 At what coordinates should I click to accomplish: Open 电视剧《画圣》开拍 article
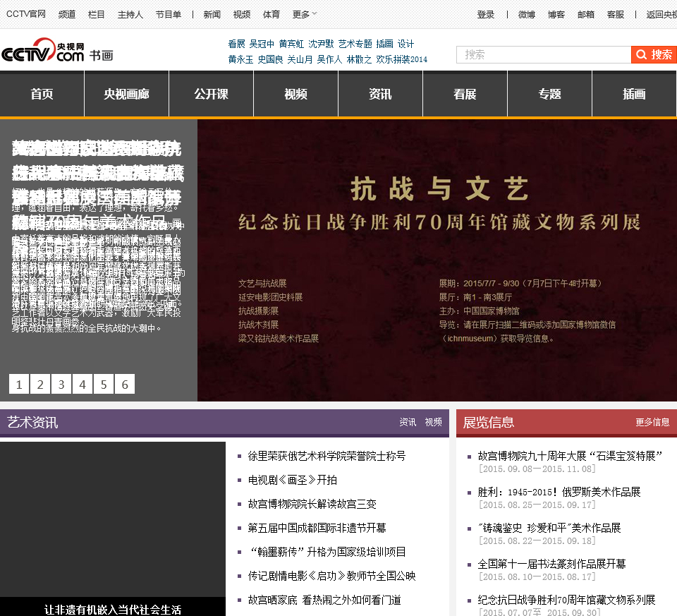tap(292, 480)
